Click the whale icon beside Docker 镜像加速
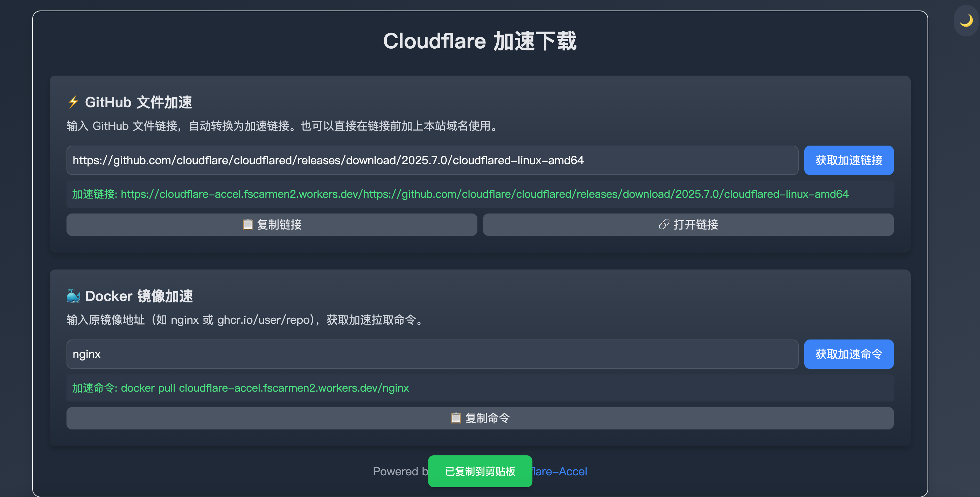Viewport: 980px width, 497px height. pyautogui.click(x=73, y=296)
